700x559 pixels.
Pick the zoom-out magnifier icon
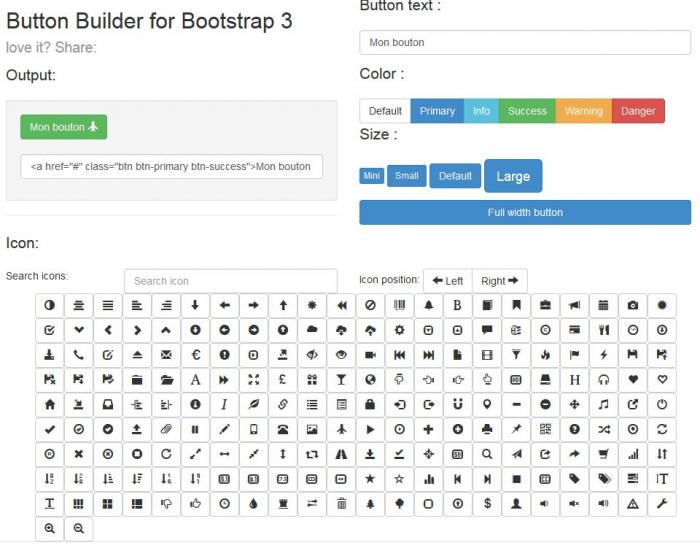tap(79, 528)
